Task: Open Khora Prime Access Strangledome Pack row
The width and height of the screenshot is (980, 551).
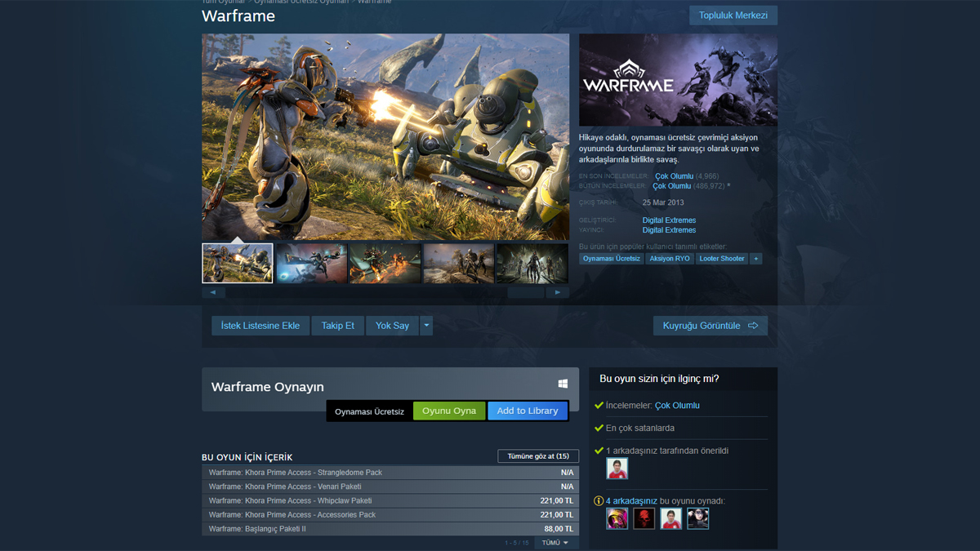Action: click(x=390, y=473)
